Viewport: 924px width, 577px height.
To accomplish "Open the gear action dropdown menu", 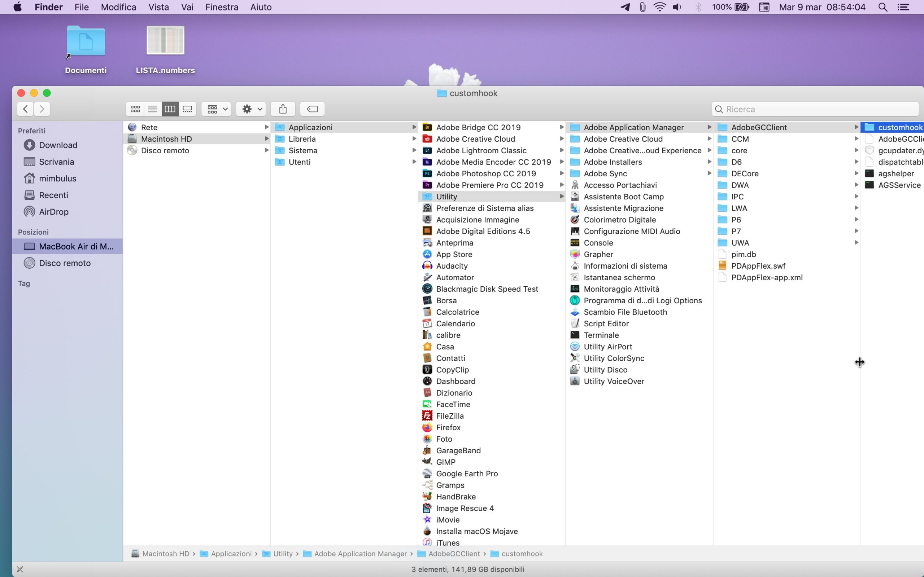I will (x=251, y=109).
